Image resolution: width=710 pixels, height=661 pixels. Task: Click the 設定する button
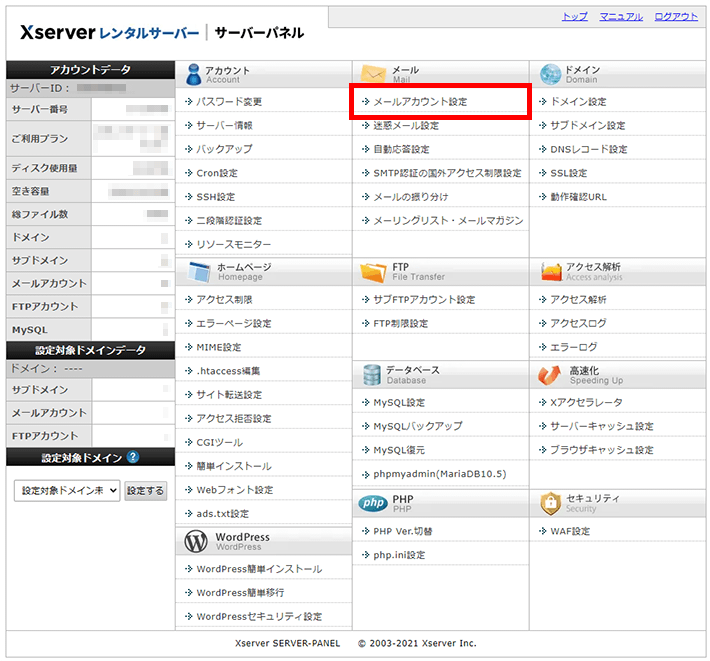click(146, 491)
